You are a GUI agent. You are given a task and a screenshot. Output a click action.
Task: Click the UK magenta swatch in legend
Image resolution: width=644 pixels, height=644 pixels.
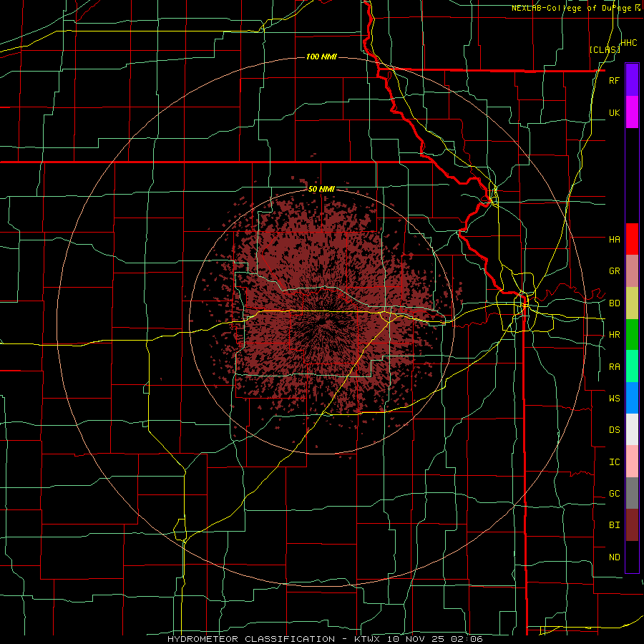click(632, 112)
